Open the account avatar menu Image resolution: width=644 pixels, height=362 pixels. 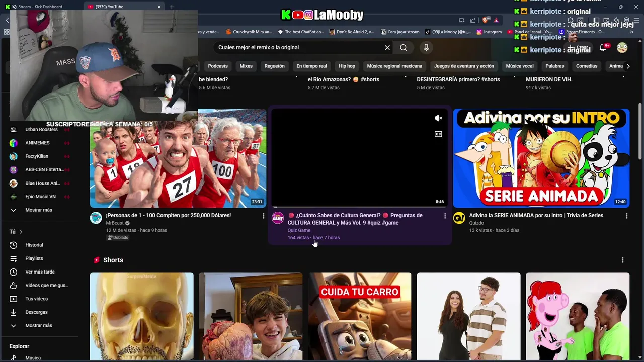pos(622,48)
